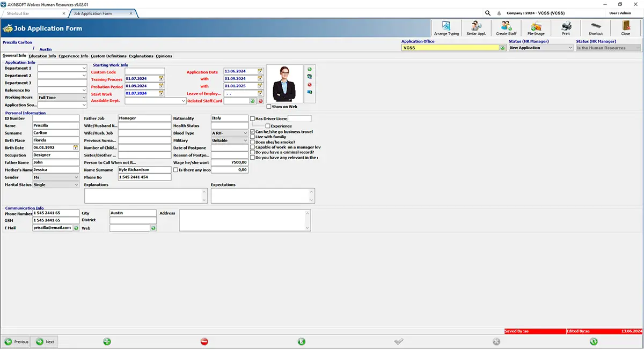Screen dimensions: 644x350
Task: Click into the Custom Code field
Action: pos(145,71)
